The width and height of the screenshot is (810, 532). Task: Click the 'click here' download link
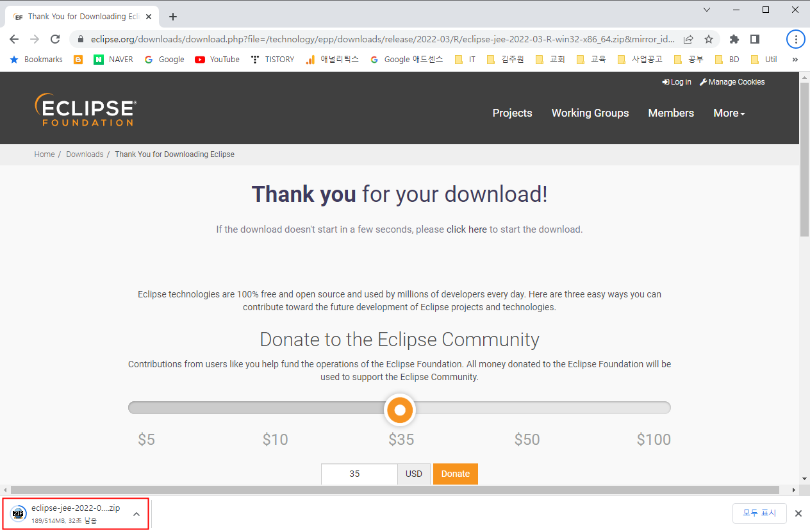tap(467, 229)
